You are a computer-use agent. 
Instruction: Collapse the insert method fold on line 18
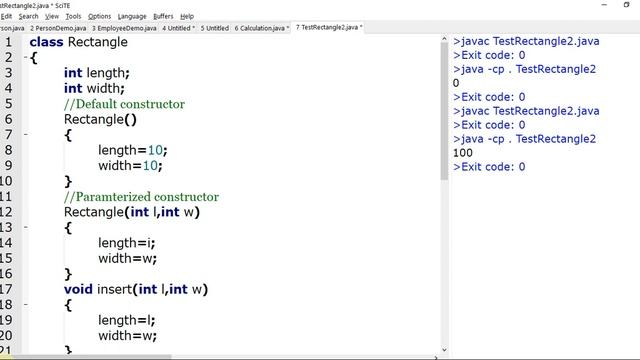click(25, 304)
